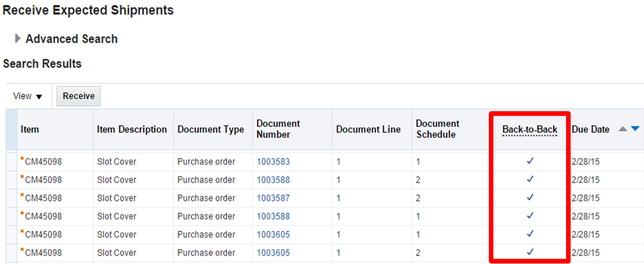This screenshot has width=644, height=264.
Task: Open document number 1003587 link
Action: tap(273, 198)
